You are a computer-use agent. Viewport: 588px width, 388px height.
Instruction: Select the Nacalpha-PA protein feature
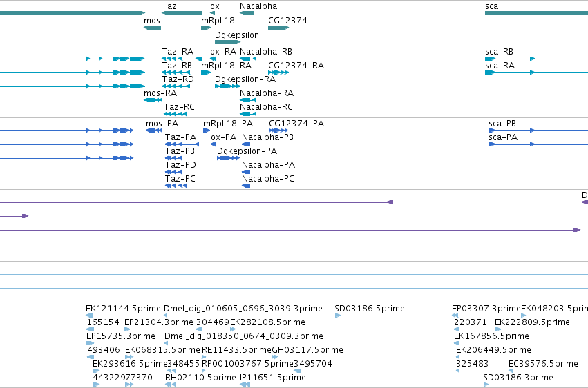(246, 172)
